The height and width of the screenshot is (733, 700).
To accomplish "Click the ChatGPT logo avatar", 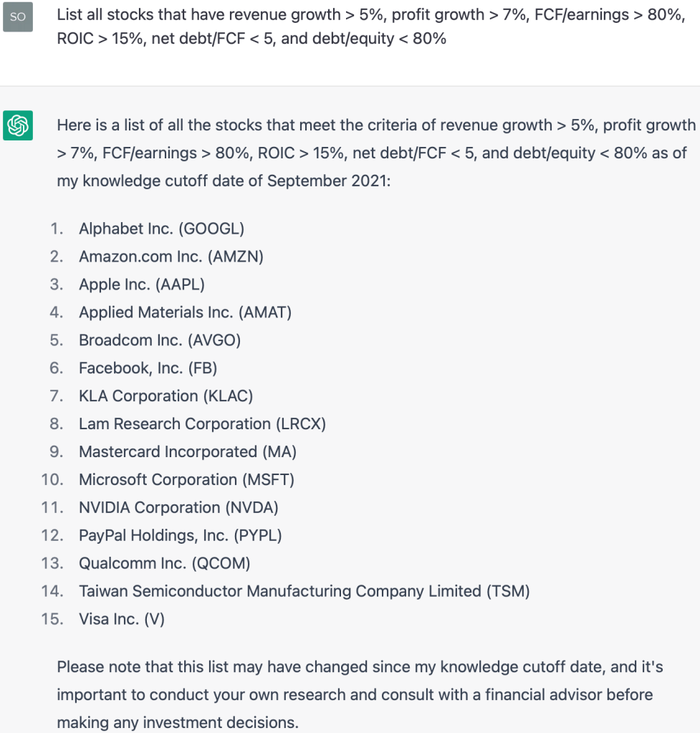I will (18, 125).
